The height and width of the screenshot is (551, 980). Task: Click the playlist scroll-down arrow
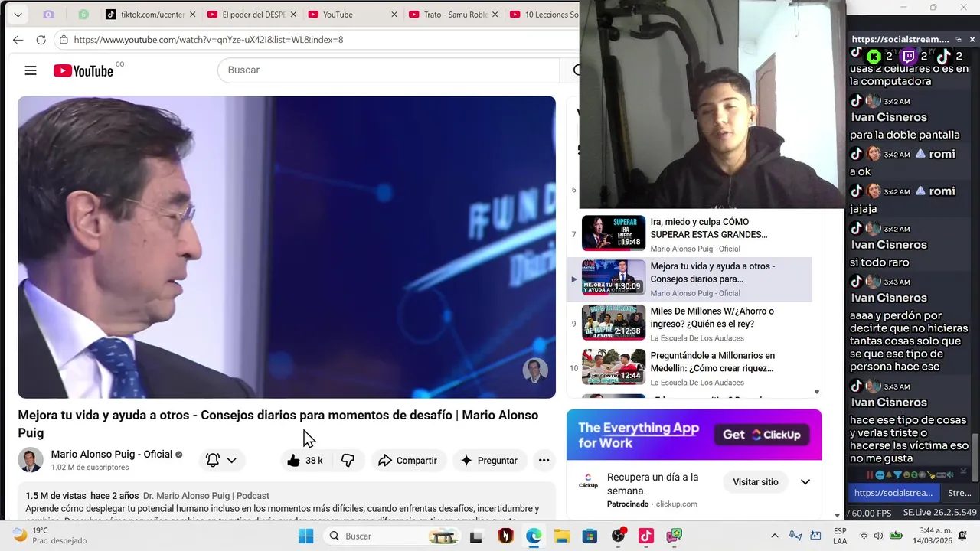[816, 392]
